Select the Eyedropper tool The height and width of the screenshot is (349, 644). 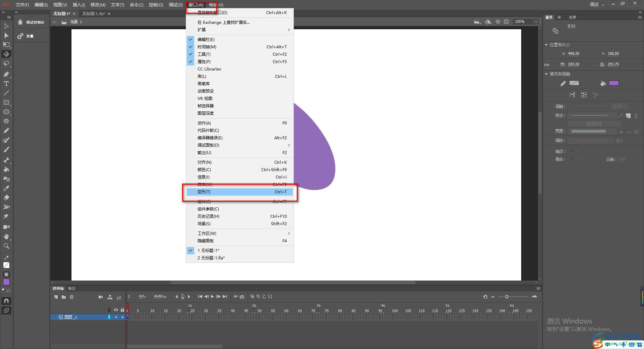(x=6, y=188)
